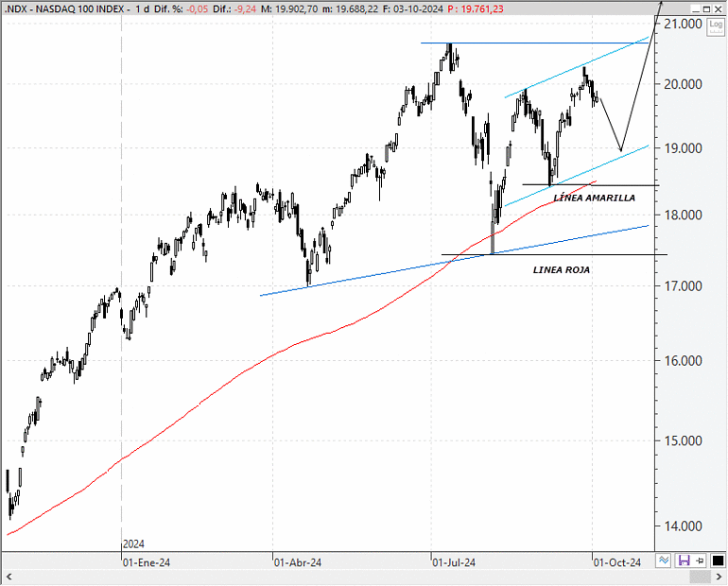Open the black color swatch
The height and width of the screenshot is (586, 728).
click(x=718, y=560)
